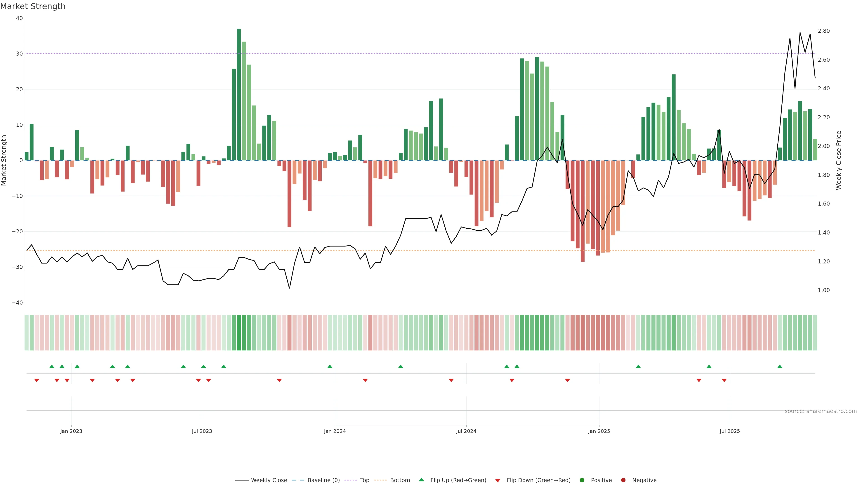Click the orange dotted Bottom legend icon
The height and width of the screenshot is (488, 868).
pos(381,480)
